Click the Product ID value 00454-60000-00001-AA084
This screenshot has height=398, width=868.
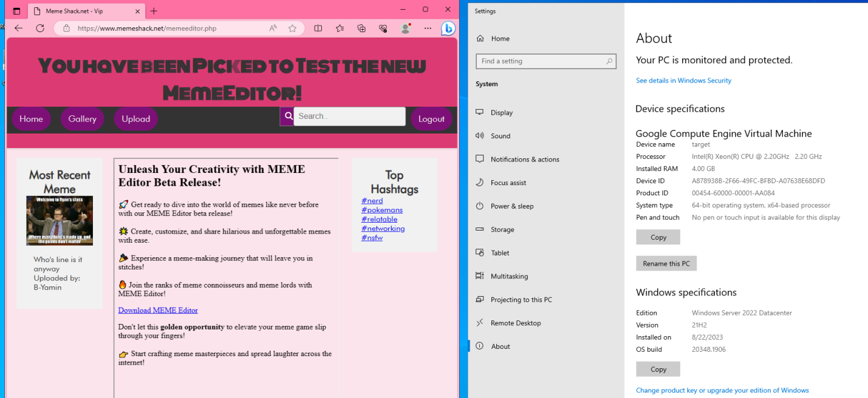733,193
